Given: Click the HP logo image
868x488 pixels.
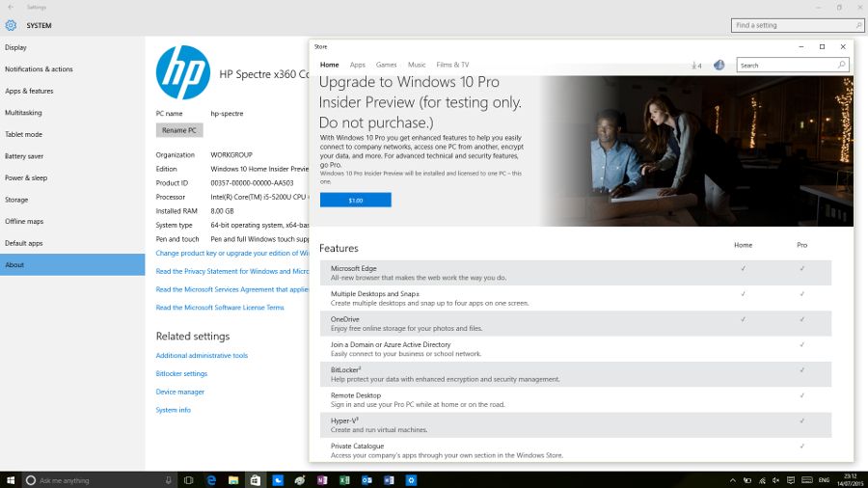Looking at the screenshot, I should click(x=182, y=72).
